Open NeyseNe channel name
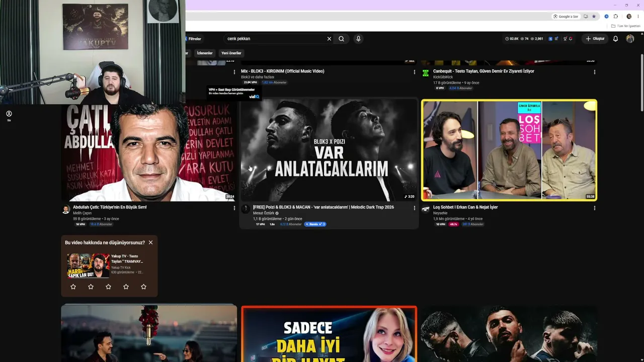This screenshot has width=644, height=362. pos(440,213)
